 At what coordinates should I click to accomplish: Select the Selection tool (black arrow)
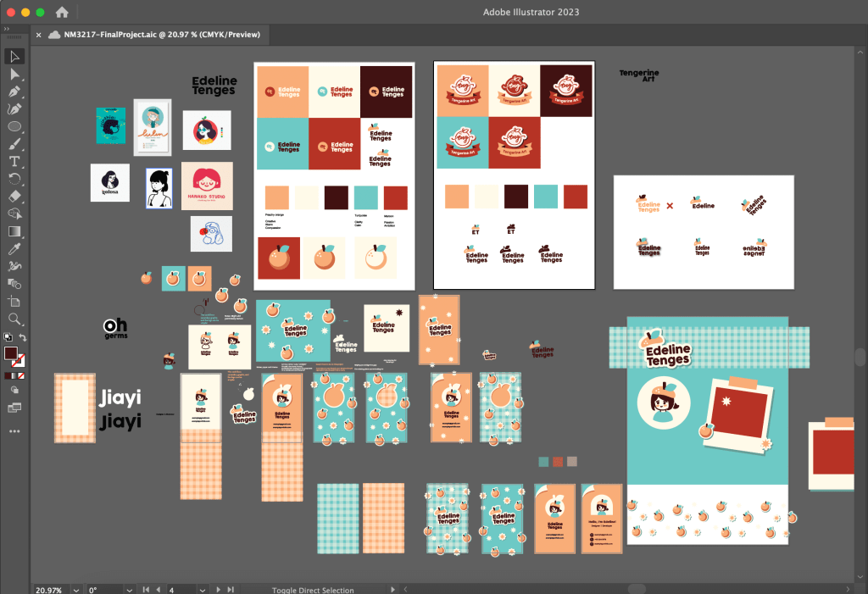14,56
